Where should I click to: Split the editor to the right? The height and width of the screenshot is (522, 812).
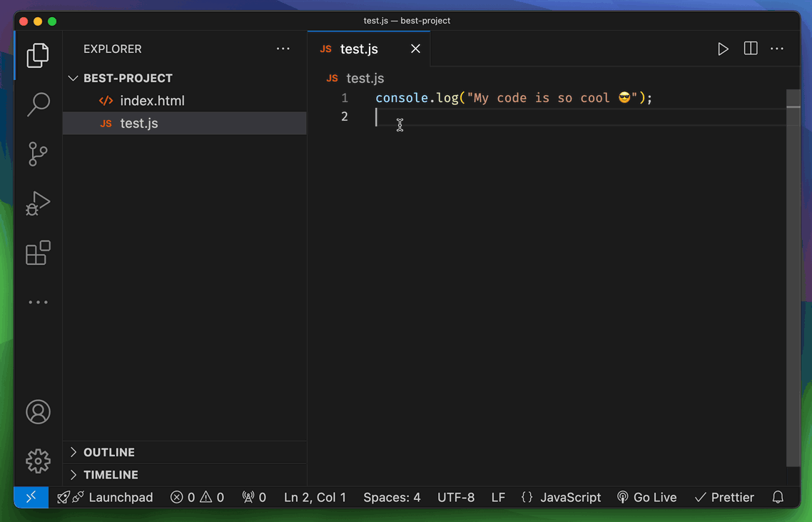pyautogui.click(x=751, y=49)
